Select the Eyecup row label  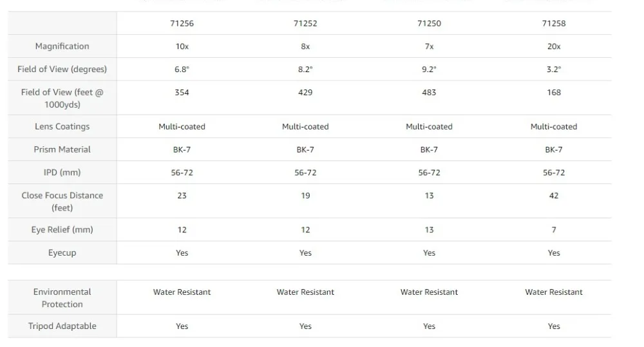click(x=62, y=253)
